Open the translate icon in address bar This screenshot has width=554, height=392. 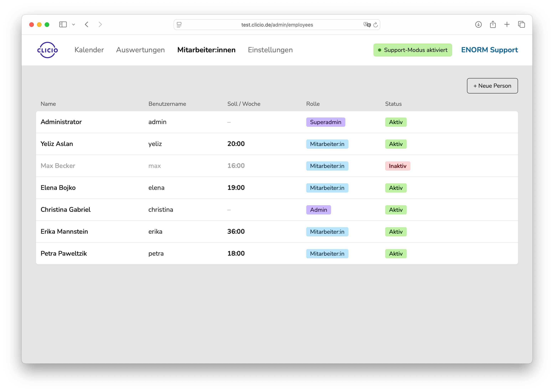[367, 25]
